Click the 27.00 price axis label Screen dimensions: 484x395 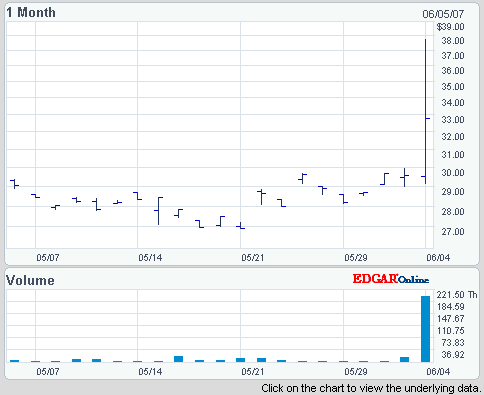click(x=453, y=231)
